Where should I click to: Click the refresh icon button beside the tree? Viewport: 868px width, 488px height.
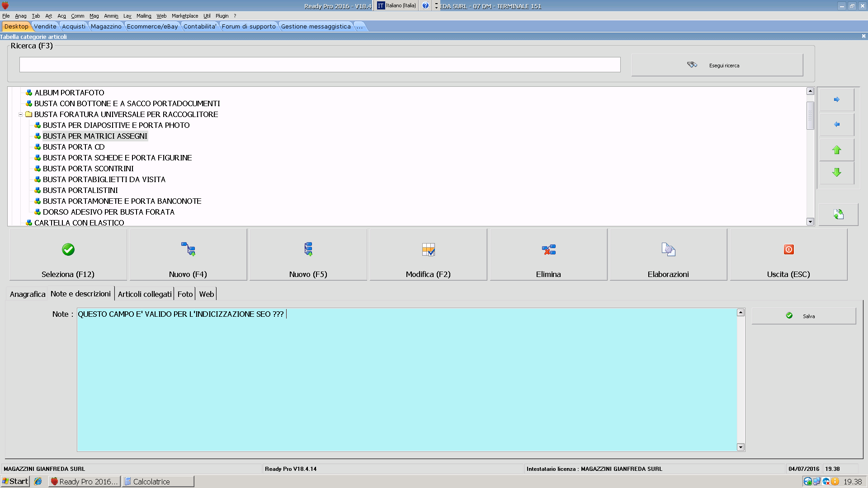838,214
